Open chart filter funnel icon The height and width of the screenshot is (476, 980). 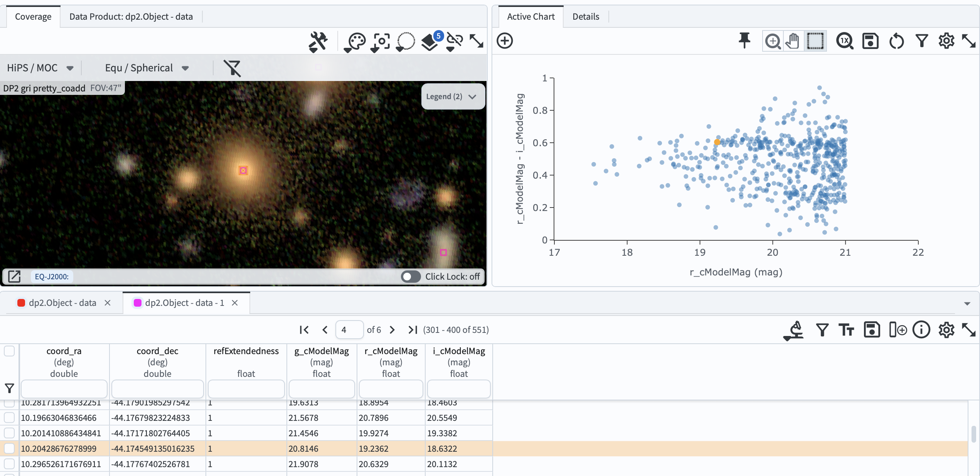[x=922, y=41]
